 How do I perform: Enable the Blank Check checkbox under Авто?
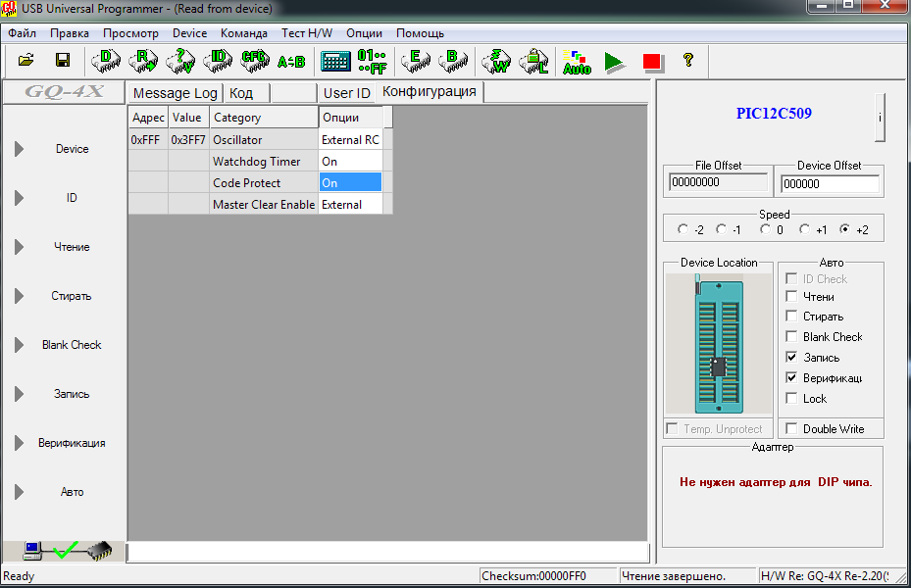(x=791, y=337)
